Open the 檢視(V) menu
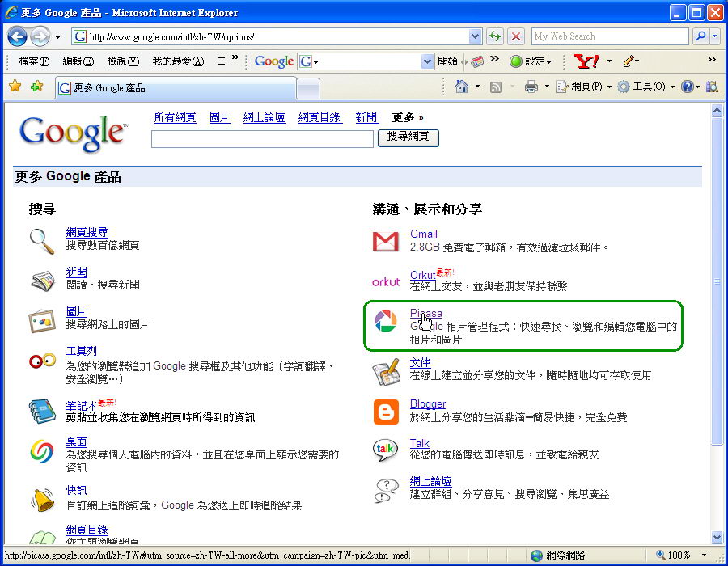The image size is (728, 566). [123, 61]
